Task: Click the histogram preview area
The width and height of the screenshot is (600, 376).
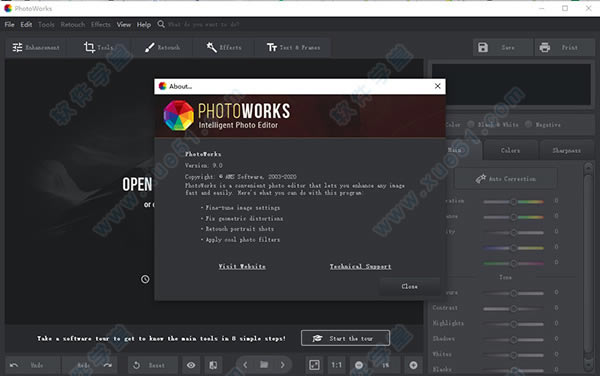Action: pyautogui.click(x=511, y=84)
